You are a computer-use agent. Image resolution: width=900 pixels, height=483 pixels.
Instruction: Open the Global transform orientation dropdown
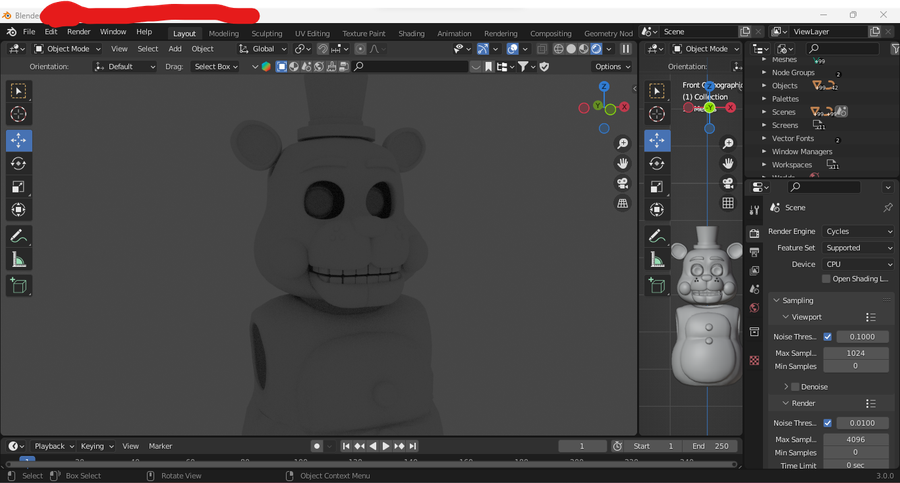(263, 49)
